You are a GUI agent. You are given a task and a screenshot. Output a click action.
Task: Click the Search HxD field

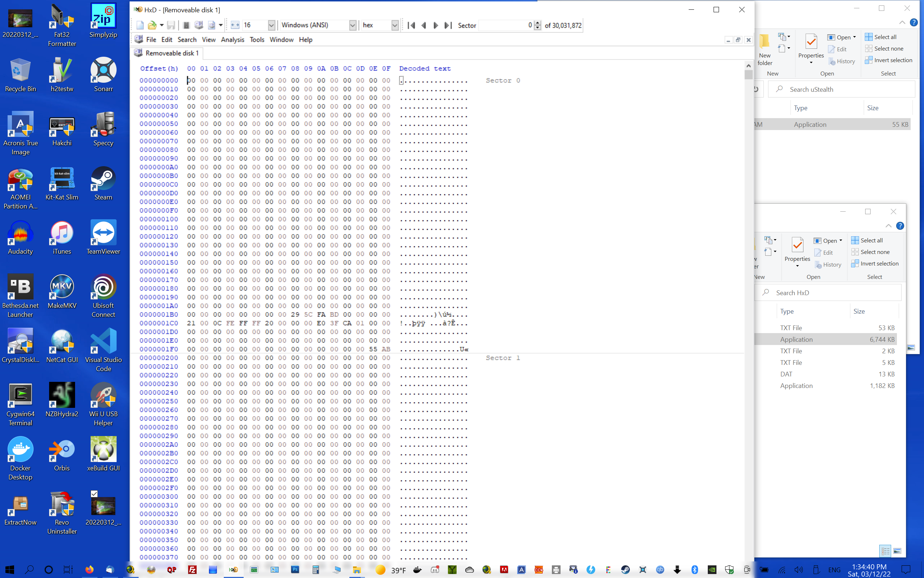pyautogui.click(x=829, y=293)
